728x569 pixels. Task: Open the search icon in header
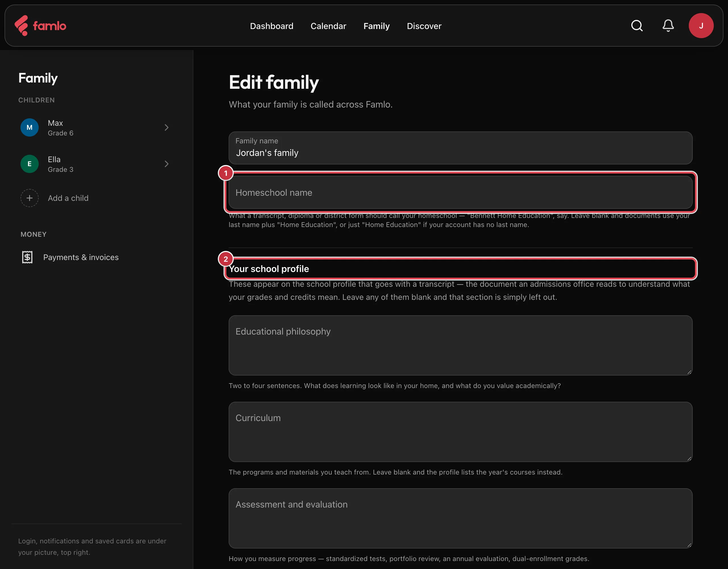pos(637,26)
